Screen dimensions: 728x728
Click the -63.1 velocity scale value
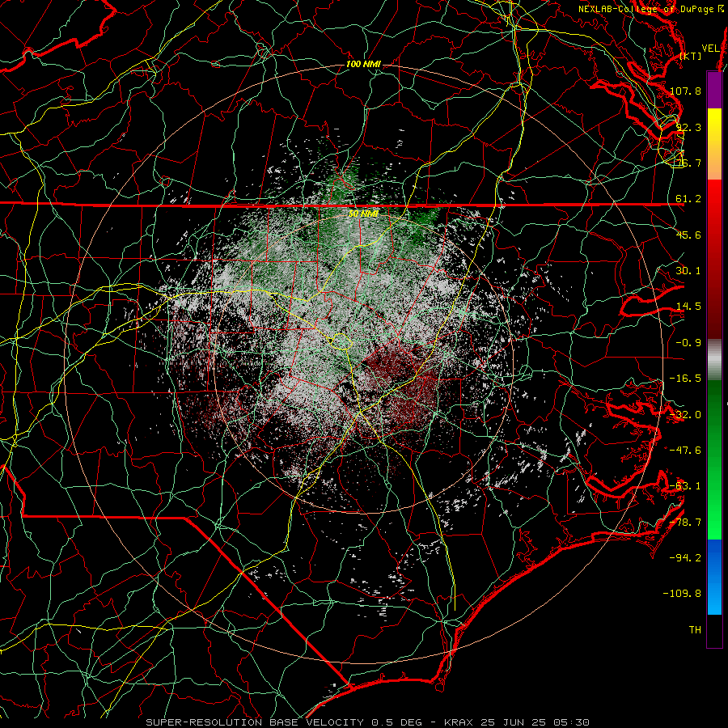pos(685,486)
